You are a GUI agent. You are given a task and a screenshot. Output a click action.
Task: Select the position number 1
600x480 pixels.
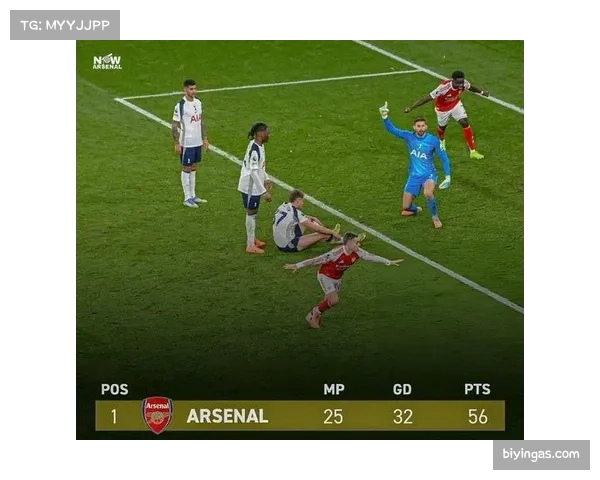pyautogui.click(x=114, y=416)
